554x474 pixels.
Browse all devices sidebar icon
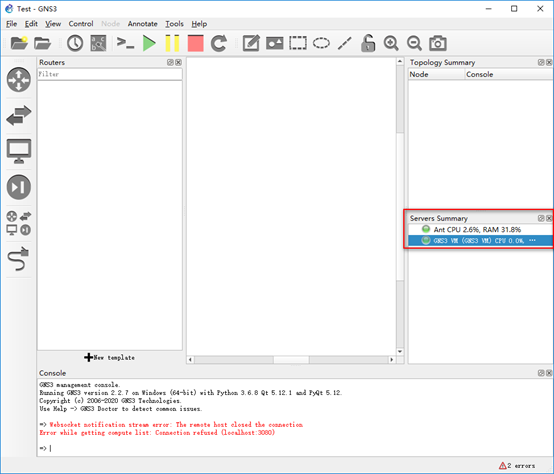pyautogui.click(x=19, y=223)
